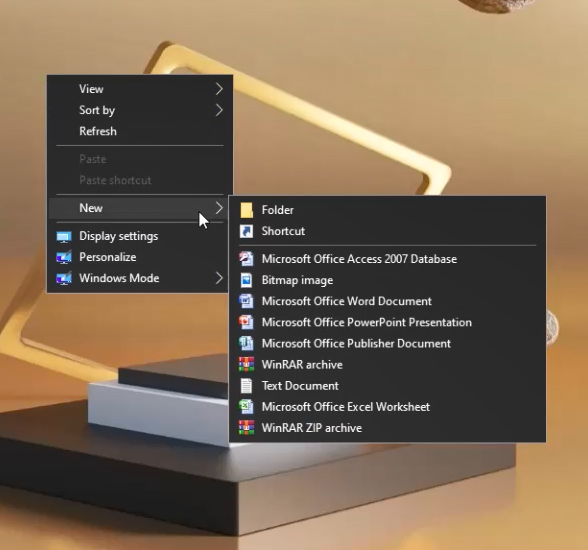Expand the Windows Mode submenu arrow

tap(219, 278)
